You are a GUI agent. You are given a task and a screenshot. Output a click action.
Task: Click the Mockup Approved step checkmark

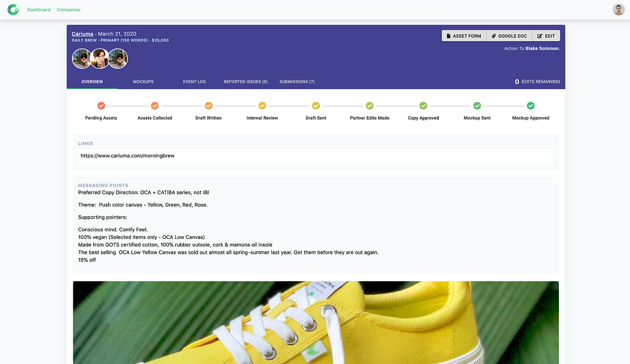point(531,106)
